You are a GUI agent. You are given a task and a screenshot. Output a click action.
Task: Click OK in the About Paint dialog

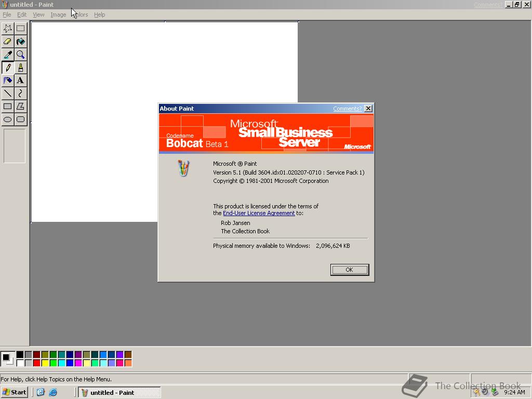pos(350,270)
